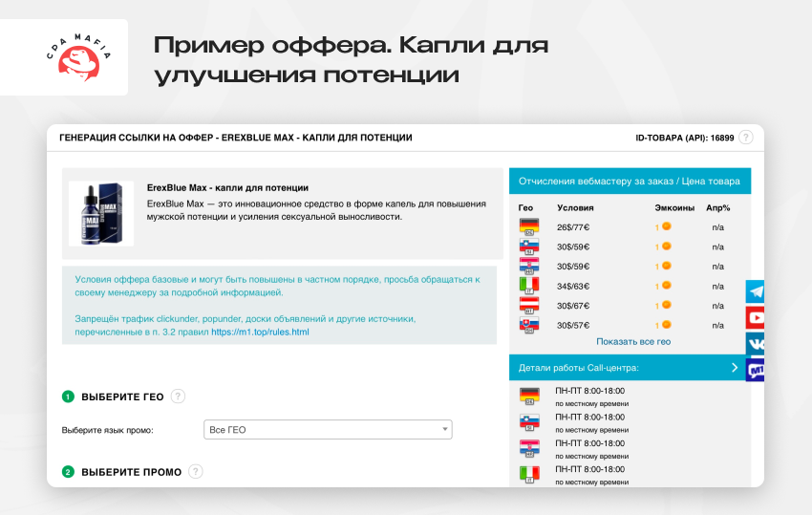Open help icon beside ВЫБЕРИТЕ ПРОМО
Screen dimensions: 812x515
(195, 471)
